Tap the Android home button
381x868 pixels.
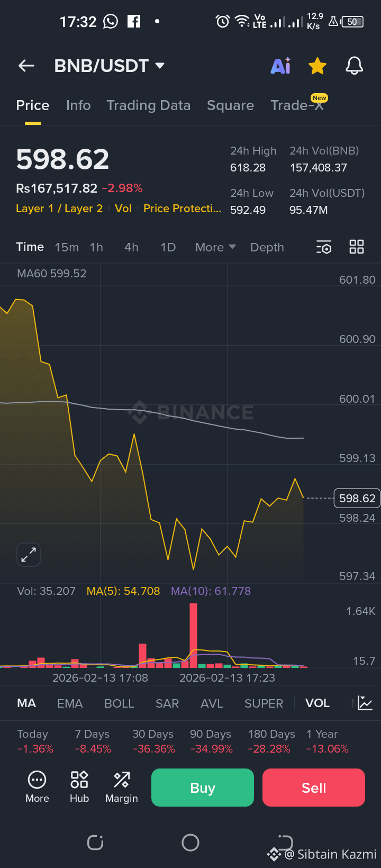click(190, 842)
